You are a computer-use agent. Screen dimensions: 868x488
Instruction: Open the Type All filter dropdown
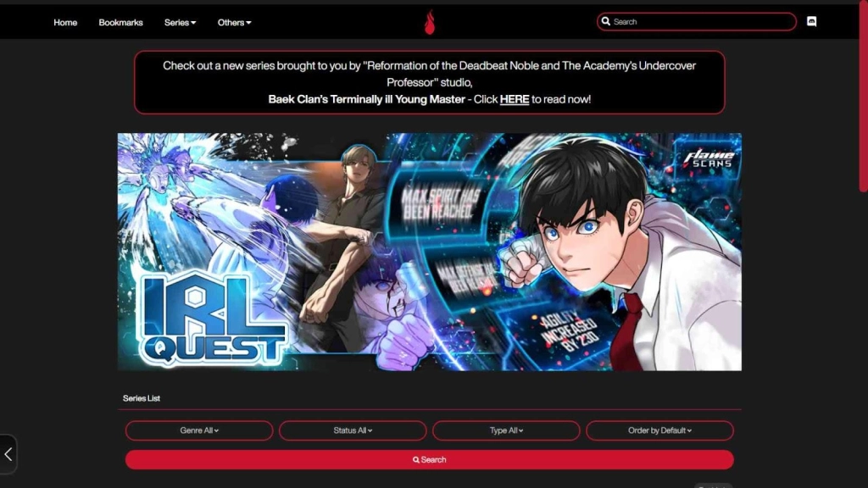(x=506, y=430)
